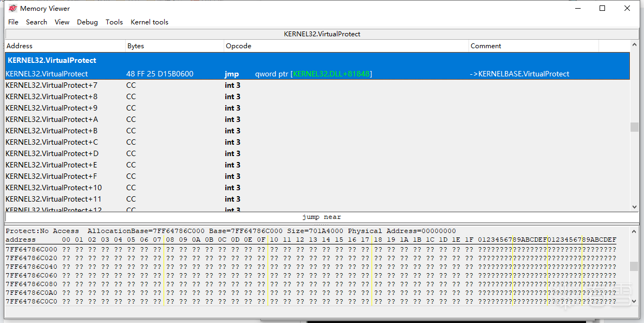Select the jmp qword ptr instruction row
The height and width of the screenshot is (323, 644).
point(317,74)
